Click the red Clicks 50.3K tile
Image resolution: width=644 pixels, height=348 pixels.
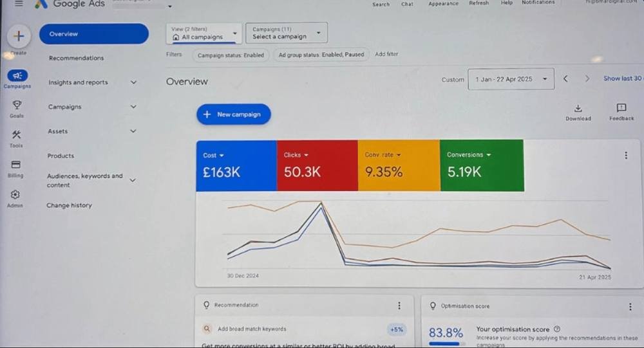[317, 165]
